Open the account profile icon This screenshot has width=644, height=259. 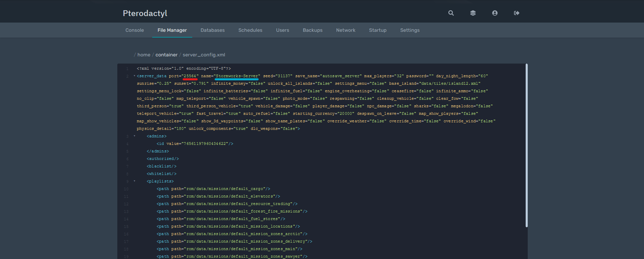pos(495,13)
